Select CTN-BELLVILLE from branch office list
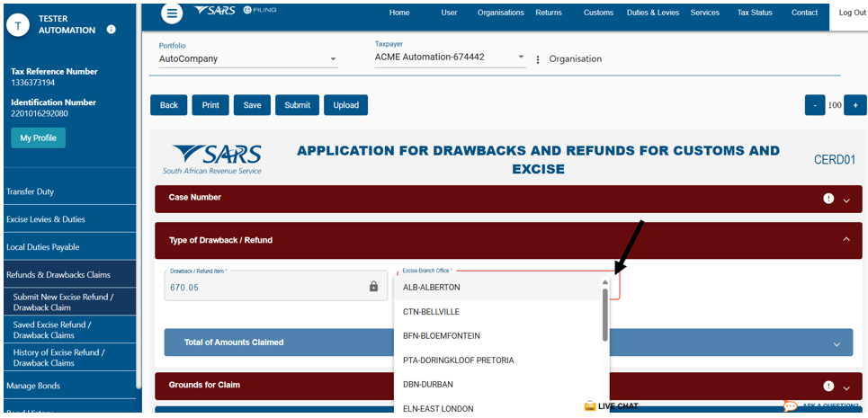 pos(497,312)
